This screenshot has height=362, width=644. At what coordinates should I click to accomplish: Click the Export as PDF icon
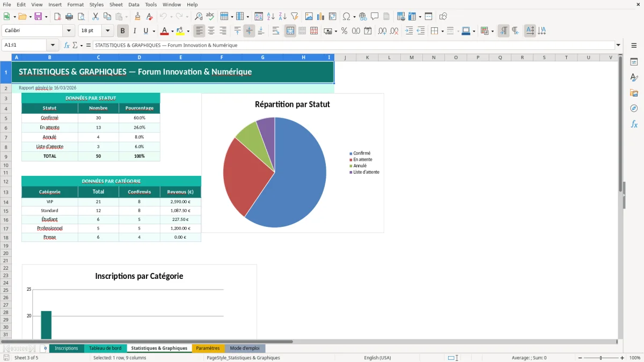[x=57, y=17]
